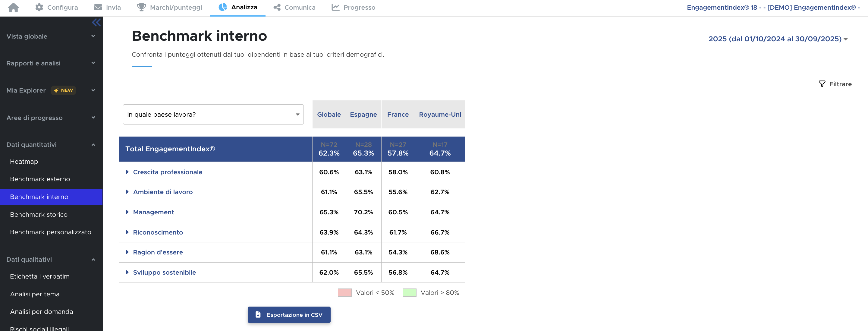This screenshot has height=331, width=868.
Task: Click the Progresso chart icon
Action: click(335, 8)
